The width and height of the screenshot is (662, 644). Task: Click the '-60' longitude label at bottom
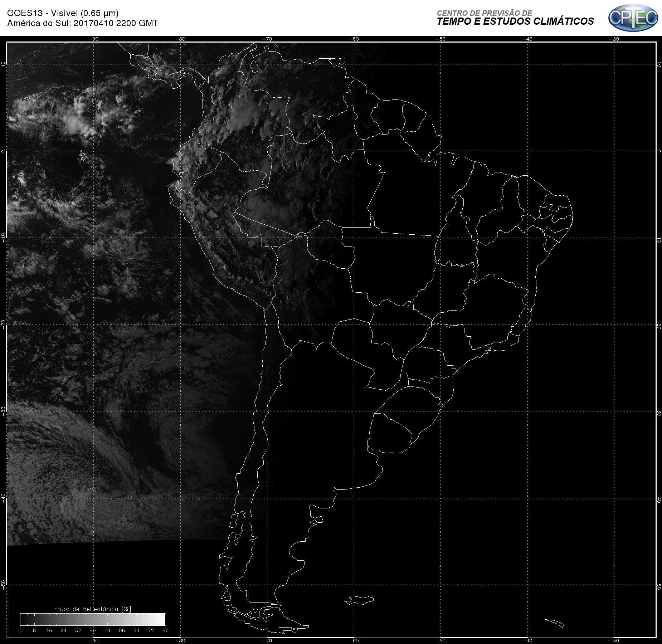point(354,640)
